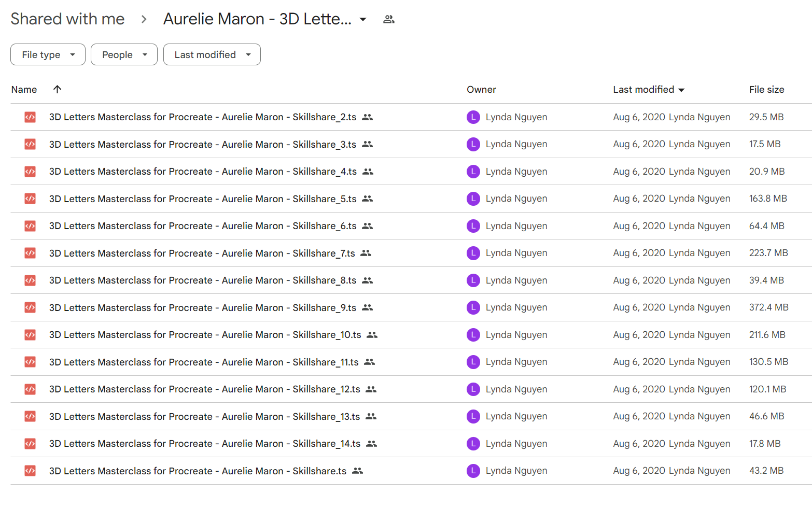Click Lynda Nguyen avatar in Skillshare_3.ts row
The height and width of the screenshot is (522, 812).
(473, 144)
